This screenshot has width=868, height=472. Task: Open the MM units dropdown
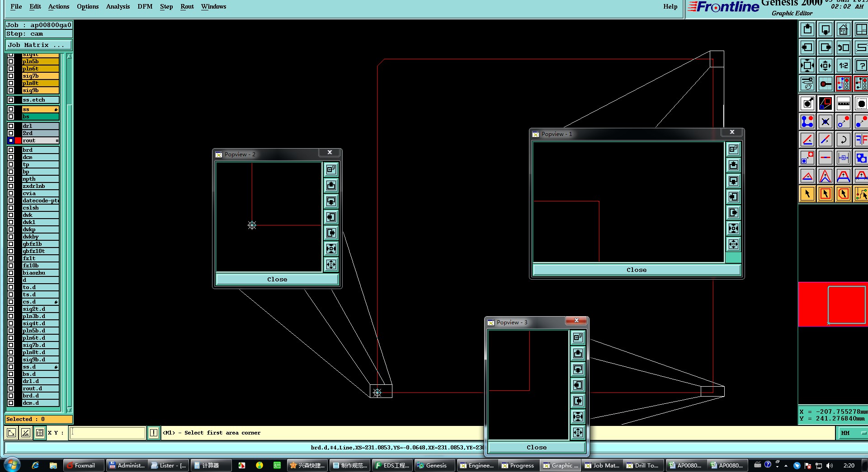853,433
